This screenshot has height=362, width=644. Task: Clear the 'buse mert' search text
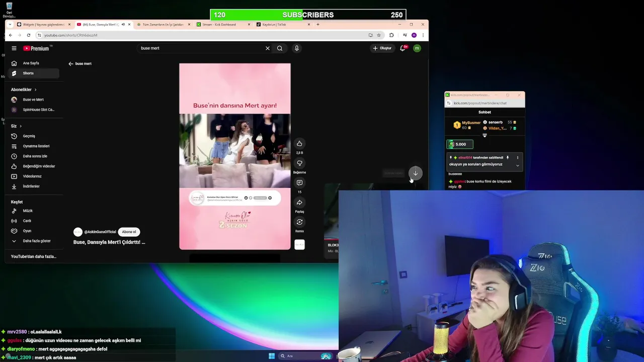(x=268, y=48)
